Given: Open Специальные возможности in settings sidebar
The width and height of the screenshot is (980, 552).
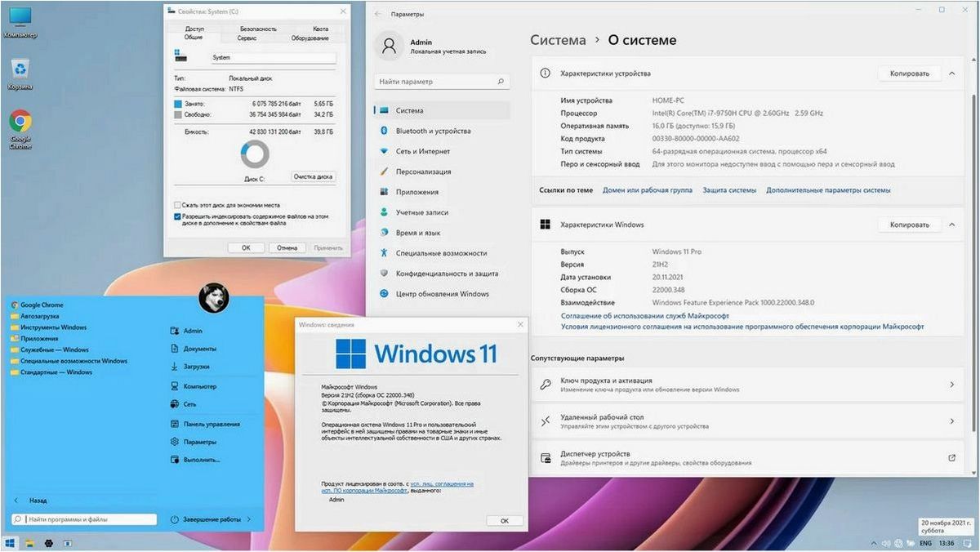Looking at the screenshot, I should [443, 253].
